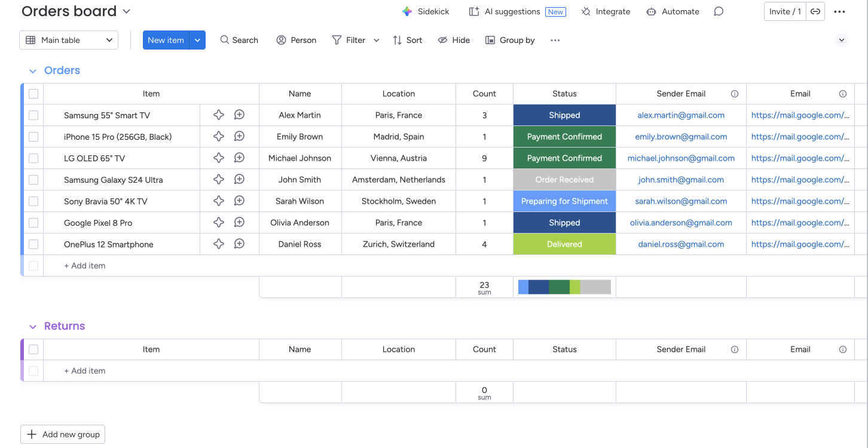Check the box next to OnePlus 12 Smartphone
868x448 pixels.
tap(33, 244)
